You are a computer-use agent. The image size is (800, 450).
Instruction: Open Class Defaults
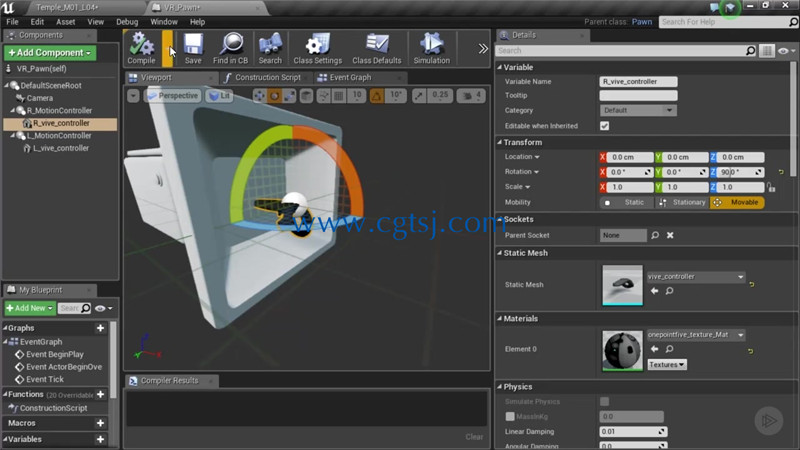[377, 48]
